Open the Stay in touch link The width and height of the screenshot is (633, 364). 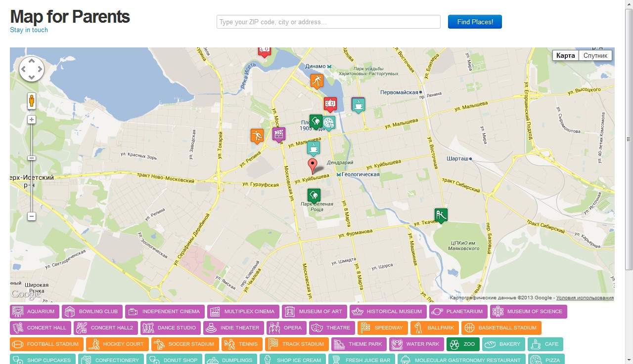pyautogui.click(x=29, y=30)
